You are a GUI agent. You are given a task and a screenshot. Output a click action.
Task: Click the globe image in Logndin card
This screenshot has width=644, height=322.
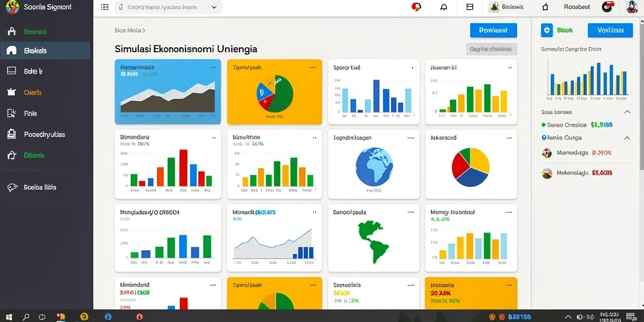(x=374, y=167)
